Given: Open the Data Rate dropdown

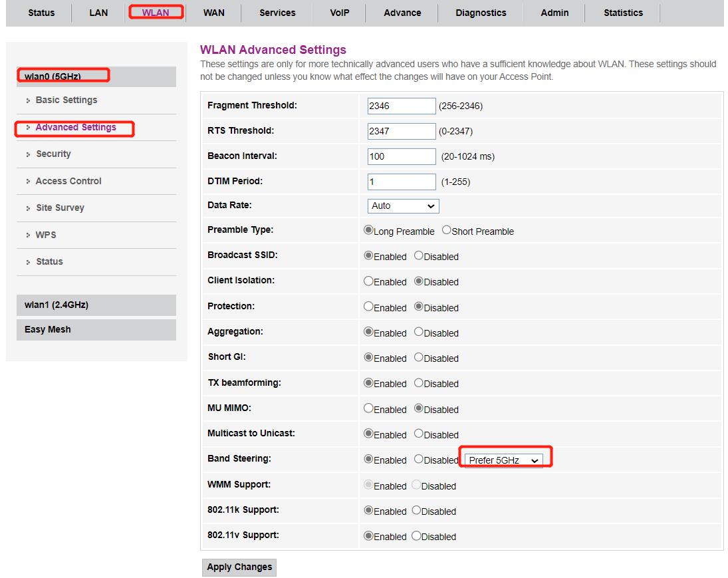Looking at the screenshot, I should click(403, 206).
